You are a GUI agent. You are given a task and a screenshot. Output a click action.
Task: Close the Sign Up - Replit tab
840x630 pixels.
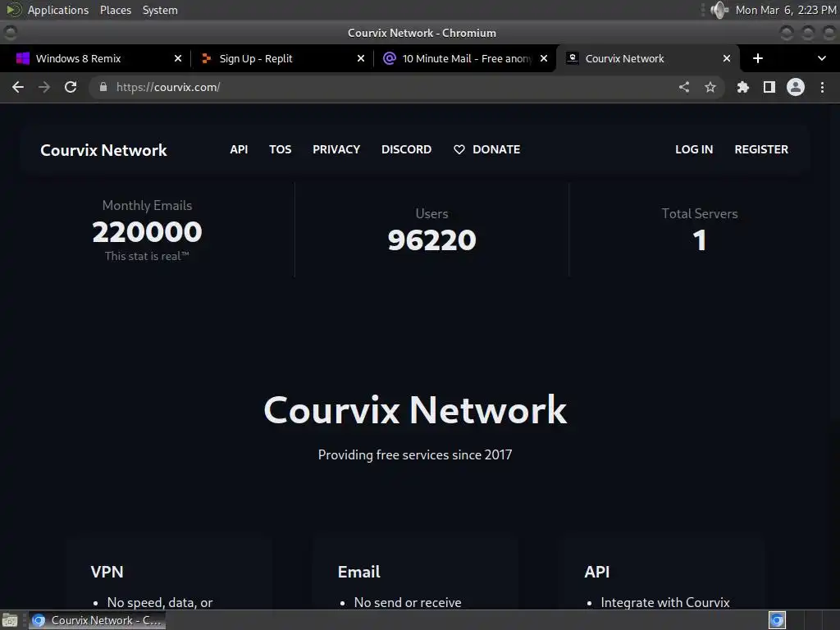click(x=361, y=58)
